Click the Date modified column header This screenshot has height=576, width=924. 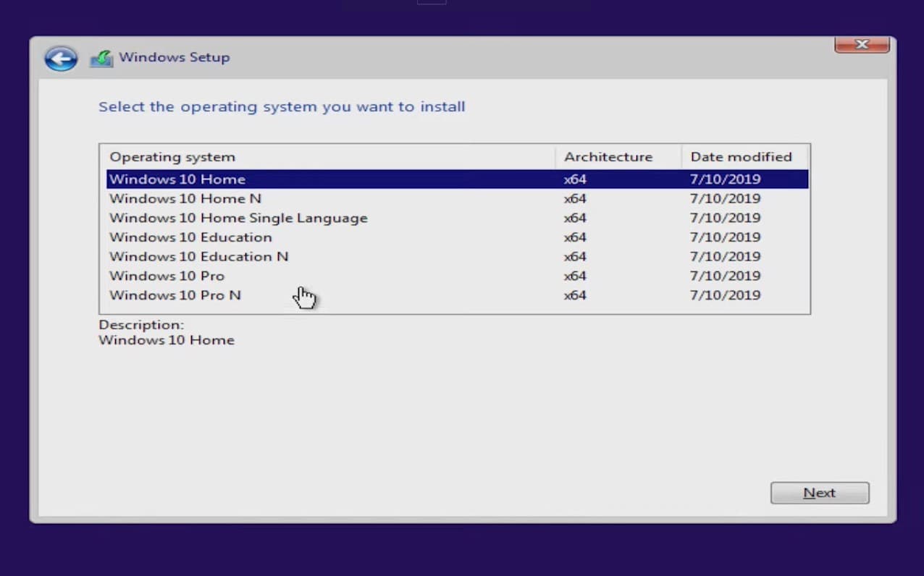click(x=741, y=157)
